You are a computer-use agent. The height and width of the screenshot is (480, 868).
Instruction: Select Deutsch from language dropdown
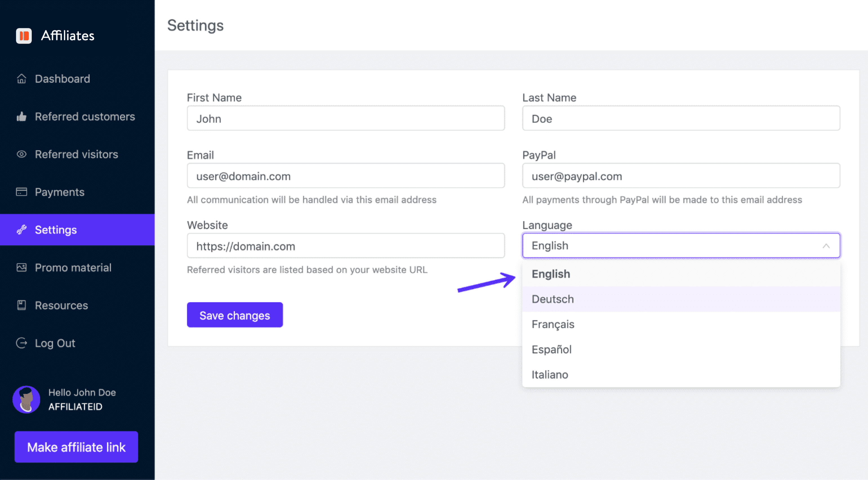[552, 299]
